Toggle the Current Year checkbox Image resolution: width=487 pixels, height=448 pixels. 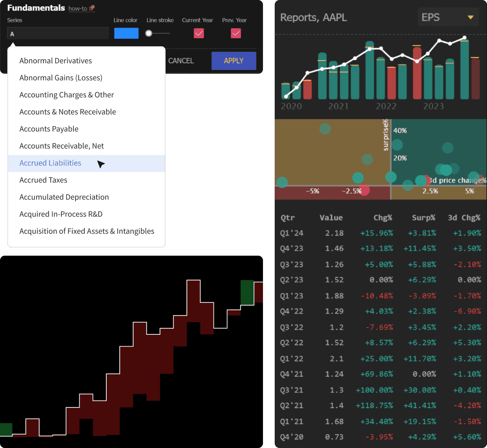[x=199, y=33]
